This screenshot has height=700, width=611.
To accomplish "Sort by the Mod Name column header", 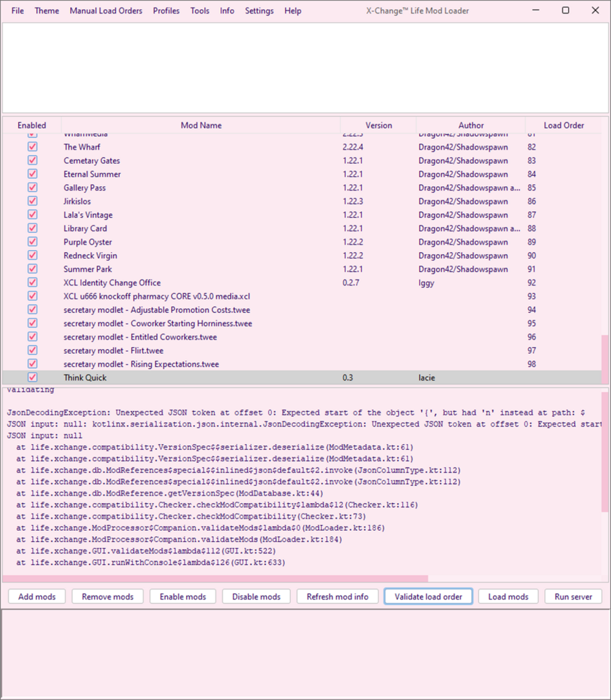I will tap(201, 126).
